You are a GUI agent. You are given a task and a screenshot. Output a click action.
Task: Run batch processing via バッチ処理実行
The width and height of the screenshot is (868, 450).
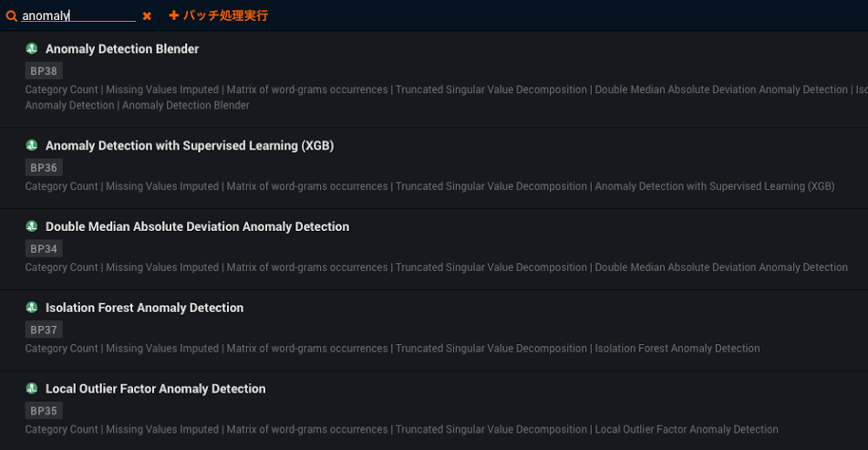(224, 16)
